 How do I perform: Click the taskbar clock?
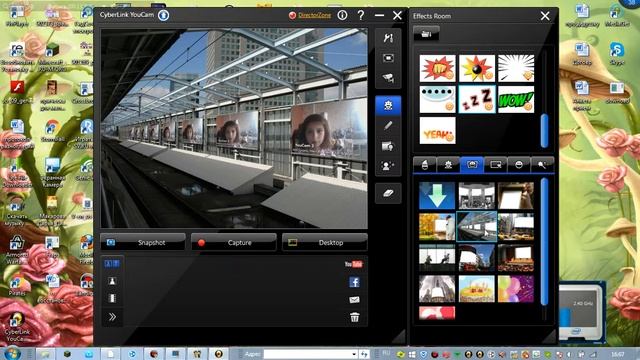pos(618,354)
